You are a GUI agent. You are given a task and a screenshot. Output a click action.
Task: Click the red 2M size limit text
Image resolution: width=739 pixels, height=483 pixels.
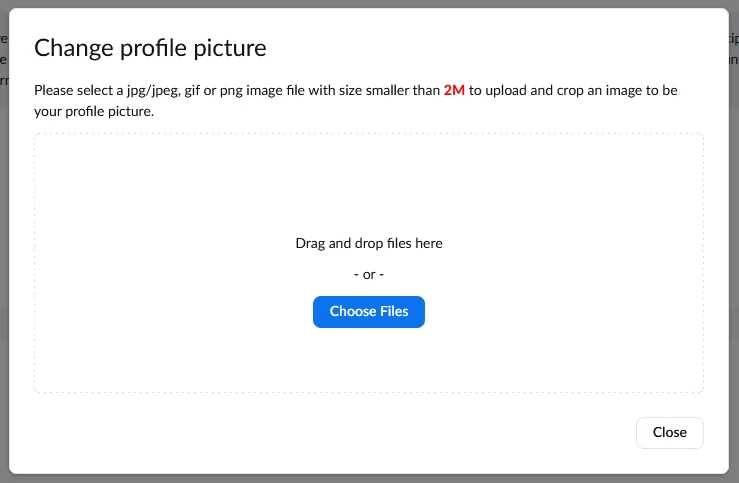pos(454,90)
